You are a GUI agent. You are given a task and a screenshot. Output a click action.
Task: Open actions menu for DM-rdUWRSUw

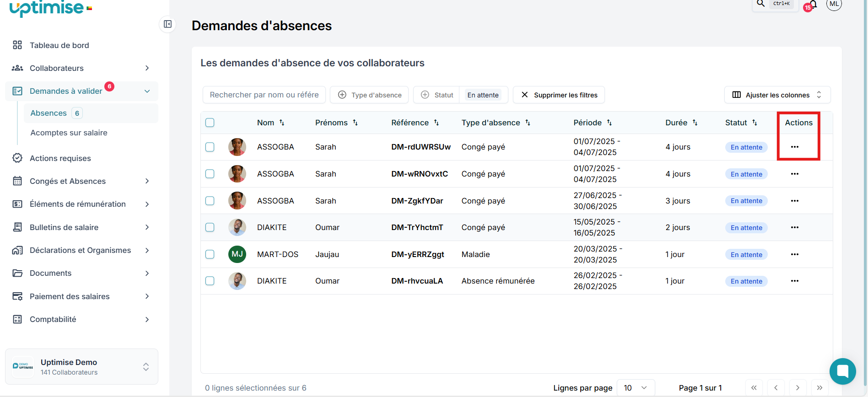[x=795, y=147]
